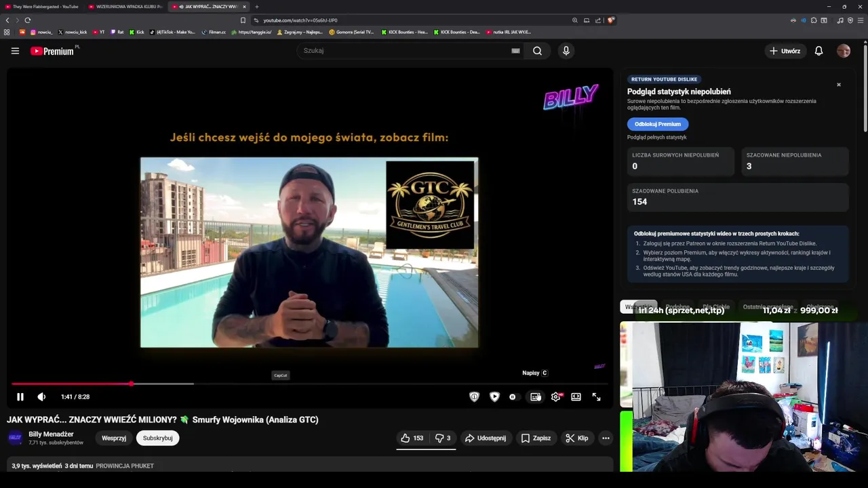Open a new browser tab
Image resolution: width=868 pixels, height=488 pixels.
pyautogui.click(x=257, y=7)
